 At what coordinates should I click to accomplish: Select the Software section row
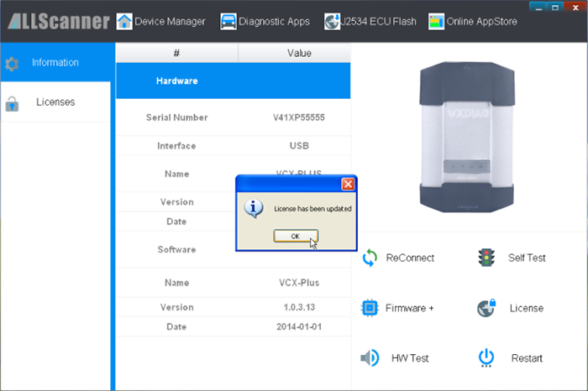(x=176, y=249)
